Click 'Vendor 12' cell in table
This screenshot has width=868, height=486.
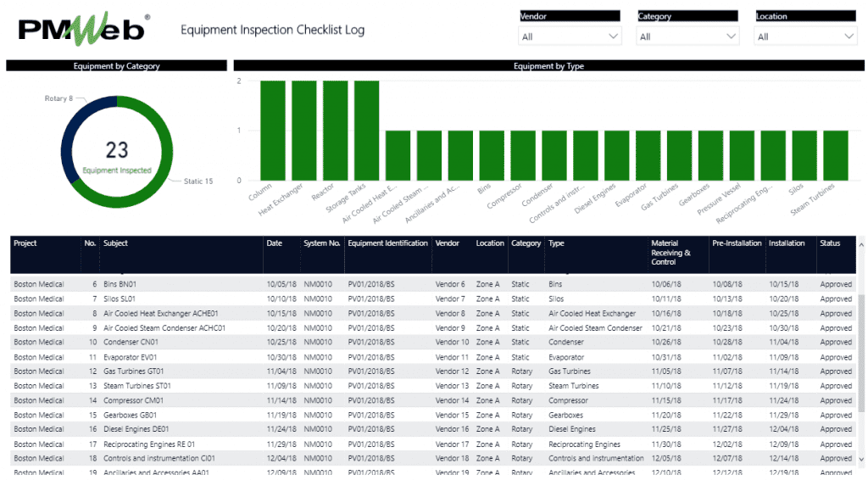452,371
